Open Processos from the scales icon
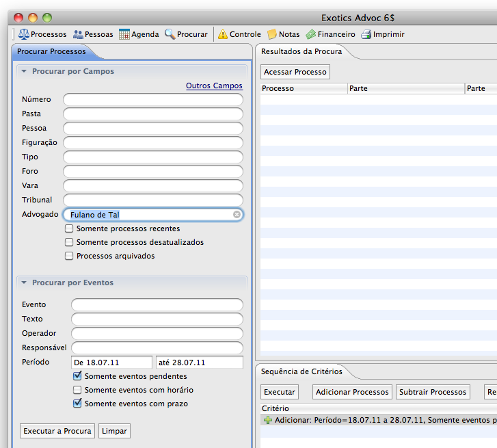 pos(24,34)
